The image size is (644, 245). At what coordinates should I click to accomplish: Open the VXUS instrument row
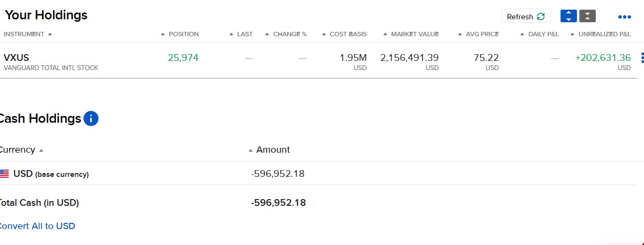(x=16, y=58)
